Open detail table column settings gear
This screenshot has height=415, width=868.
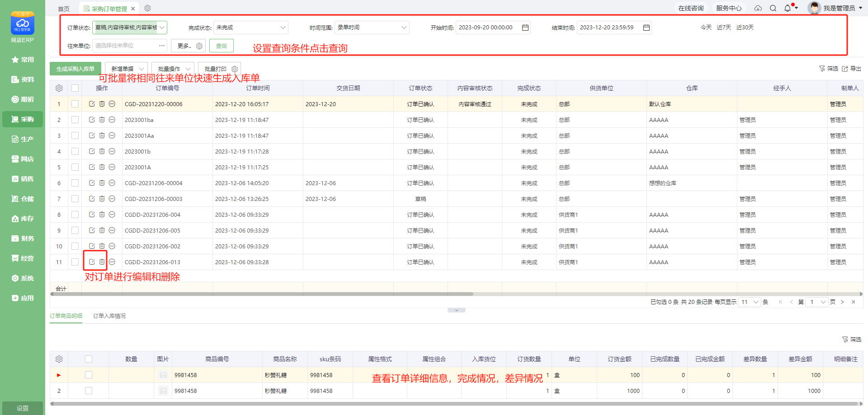(59, 359)
